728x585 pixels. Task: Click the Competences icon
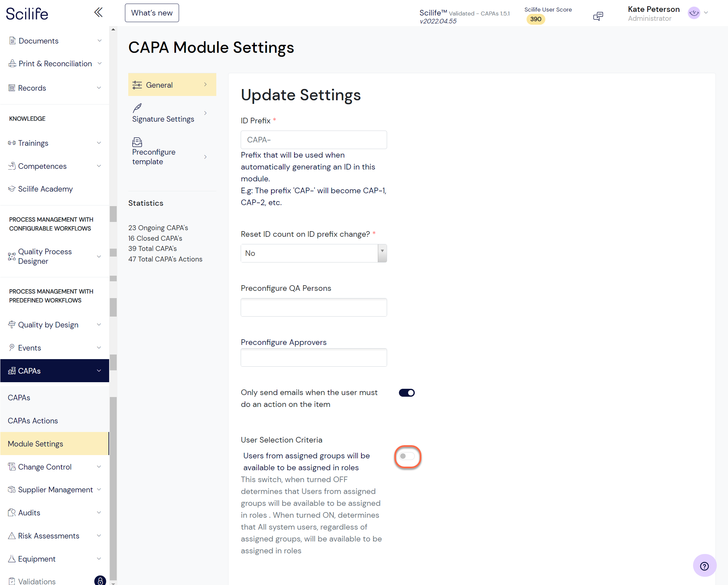click(x=12, y=166)
